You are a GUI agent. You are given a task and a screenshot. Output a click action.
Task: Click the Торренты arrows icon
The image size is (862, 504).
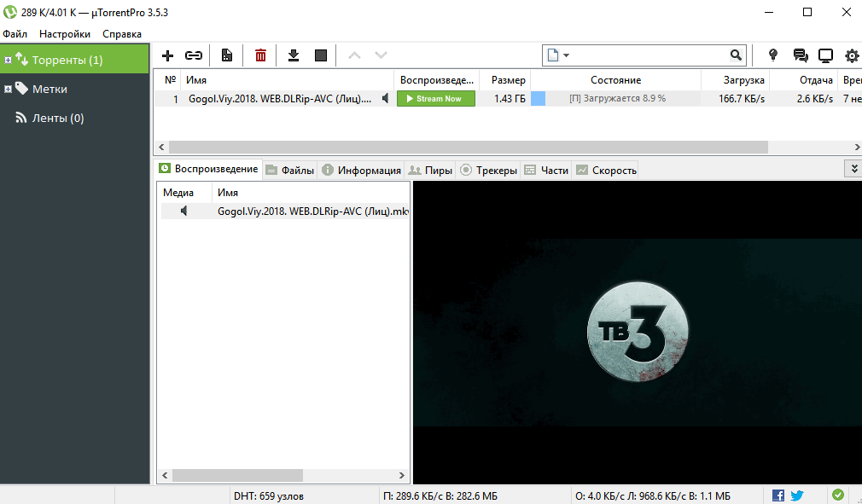(x=21, y=59)
